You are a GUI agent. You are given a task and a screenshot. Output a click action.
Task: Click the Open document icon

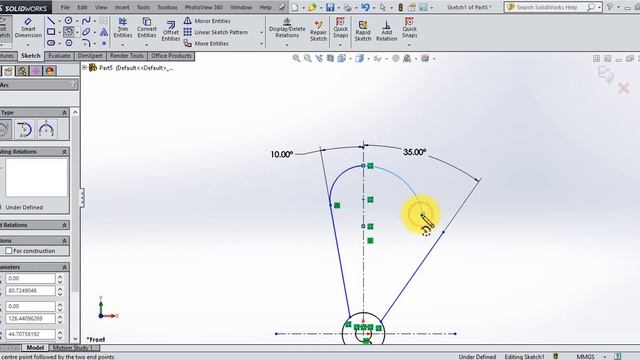(312, 7)
